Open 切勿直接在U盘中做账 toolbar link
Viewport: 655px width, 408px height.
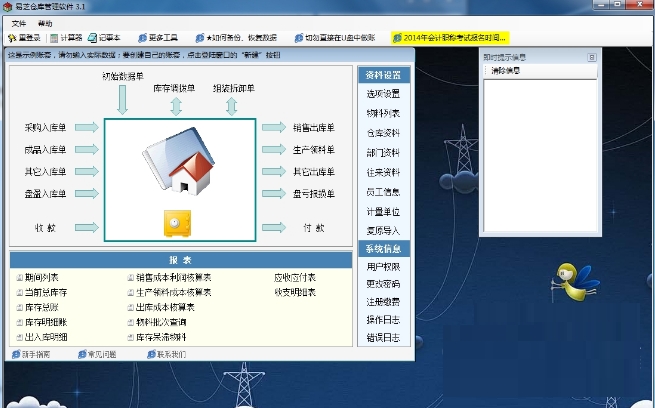point(335,38)
